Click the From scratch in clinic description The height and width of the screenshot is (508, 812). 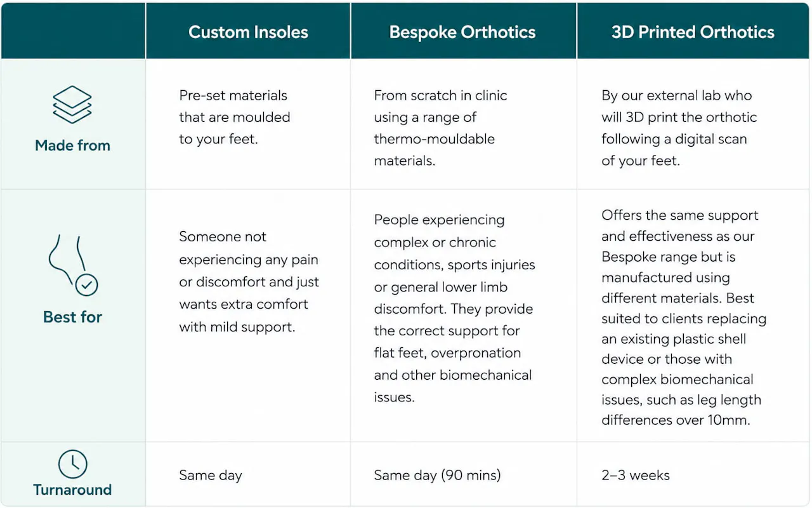coord(440,128)
